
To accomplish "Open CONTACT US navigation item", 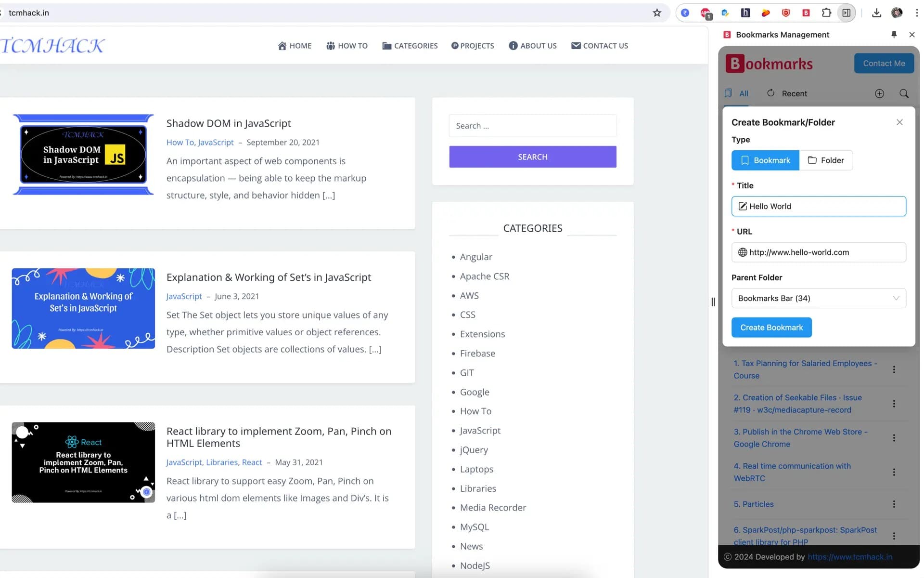I will (600, 46).
